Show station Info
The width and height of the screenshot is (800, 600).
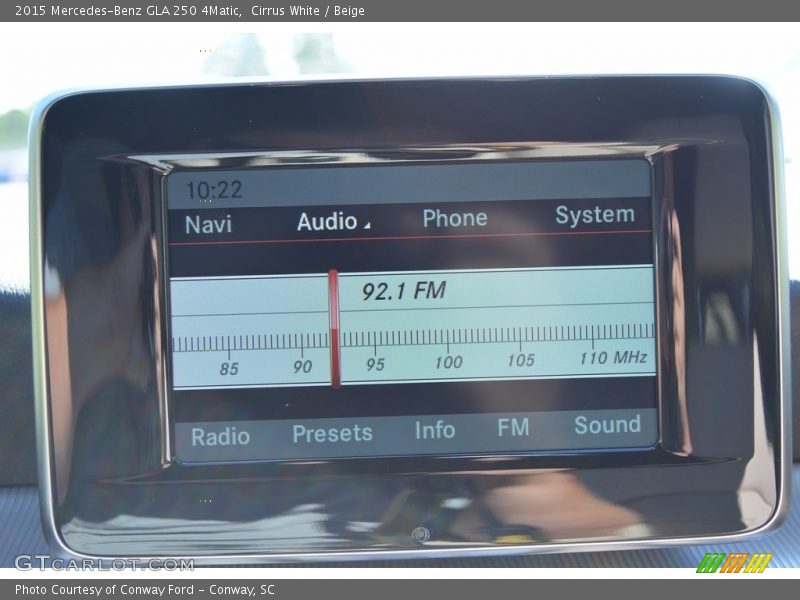tap(435, 430)
